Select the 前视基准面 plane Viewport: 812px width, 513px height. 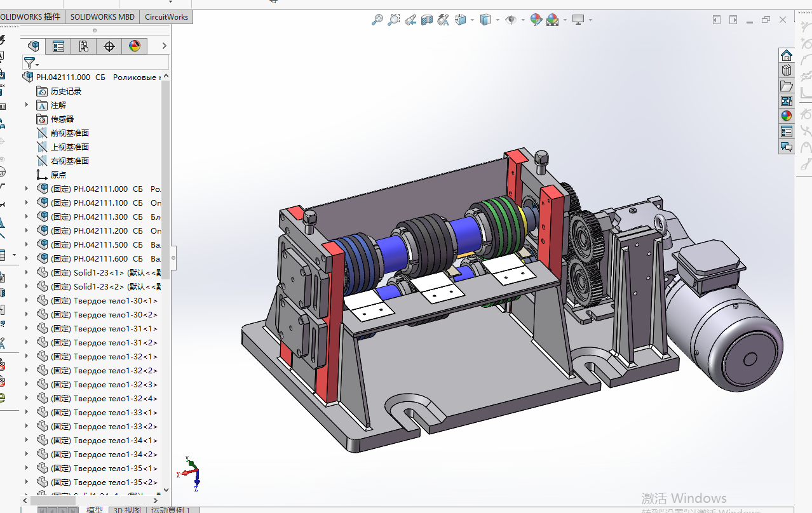pos(70,133)
